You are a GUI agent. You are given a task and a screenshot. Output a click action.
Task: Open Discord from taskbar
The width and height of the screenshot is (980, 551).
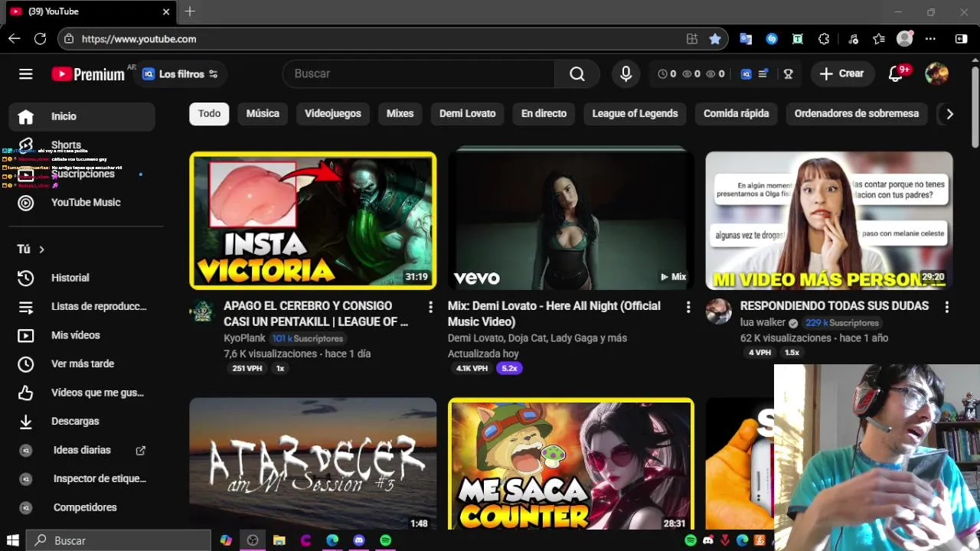coord(359,540)
